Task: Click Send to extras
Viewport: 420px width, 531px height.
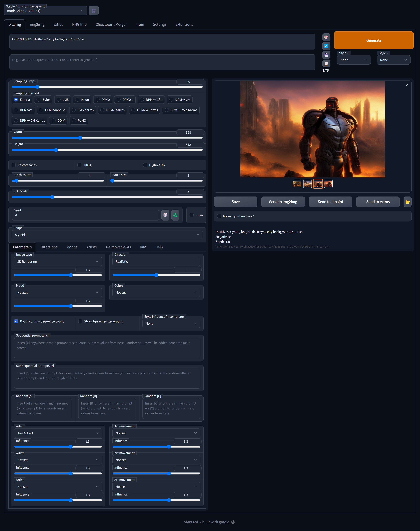Action: (x=378, y=202)
